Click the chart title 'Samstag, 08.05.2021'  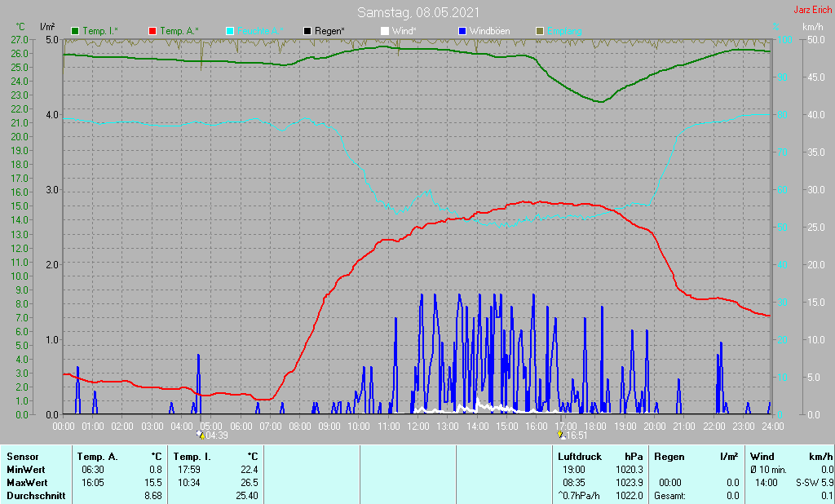point(418,12)
